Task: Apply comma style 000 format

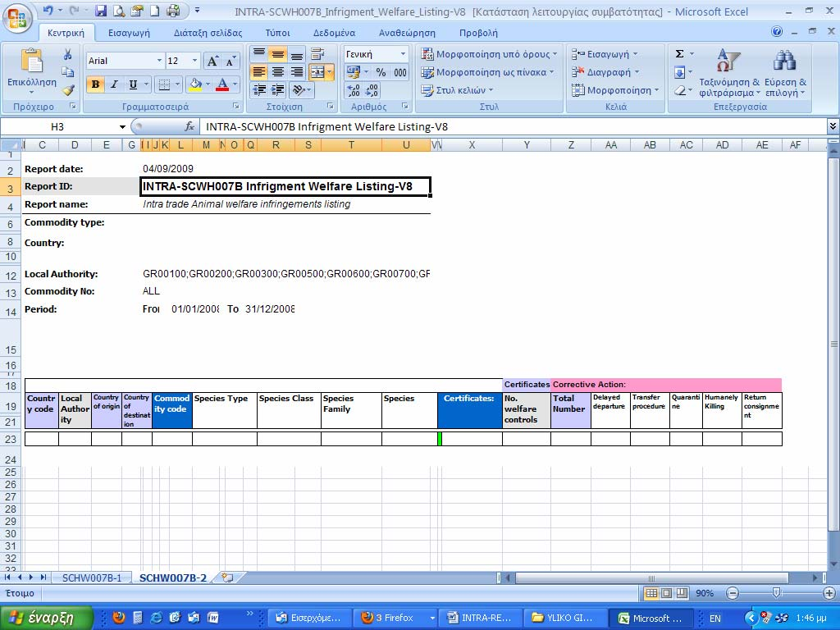Action: [399, 72]
